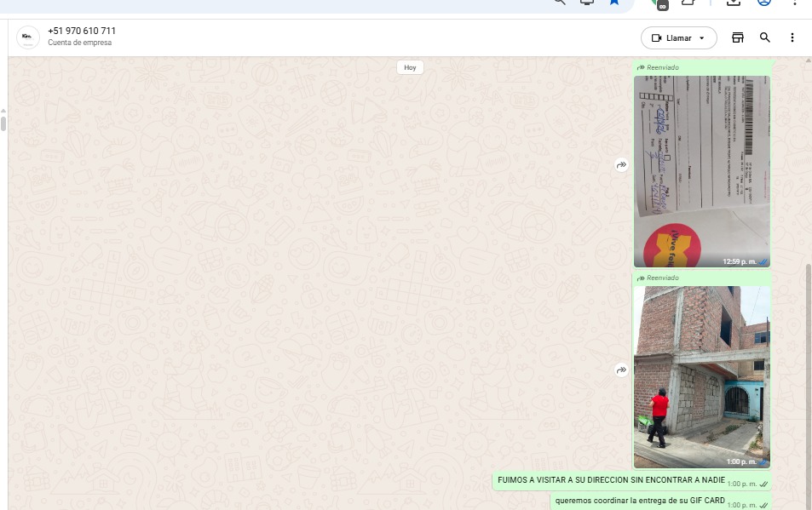Open the business catalog storefront icon

click(x=738, y=37)
